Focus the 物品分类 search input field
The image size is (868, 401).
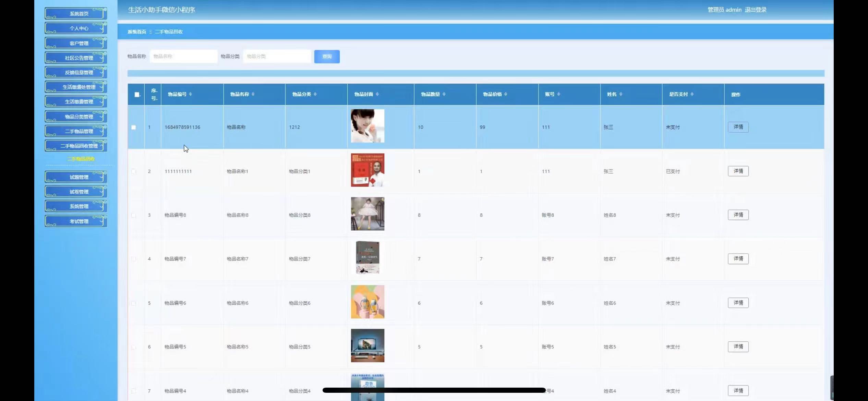pos(277,56)
